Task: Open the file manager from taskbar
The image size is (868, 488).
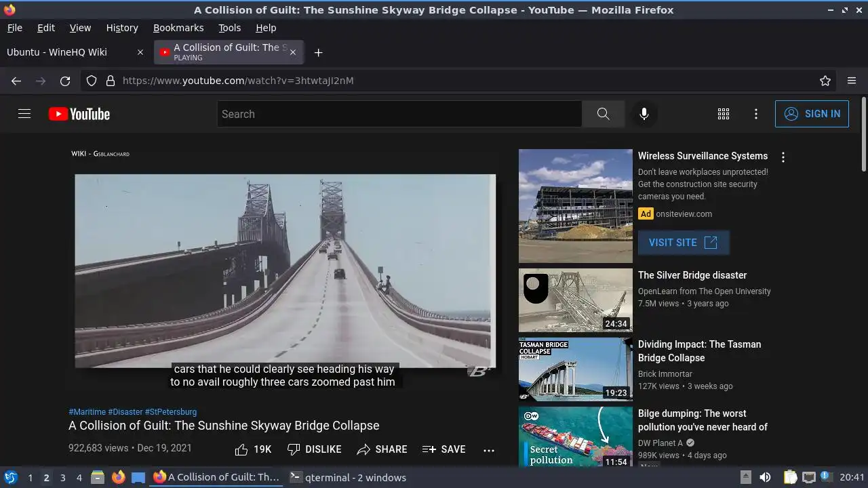Action: (98, 477)
